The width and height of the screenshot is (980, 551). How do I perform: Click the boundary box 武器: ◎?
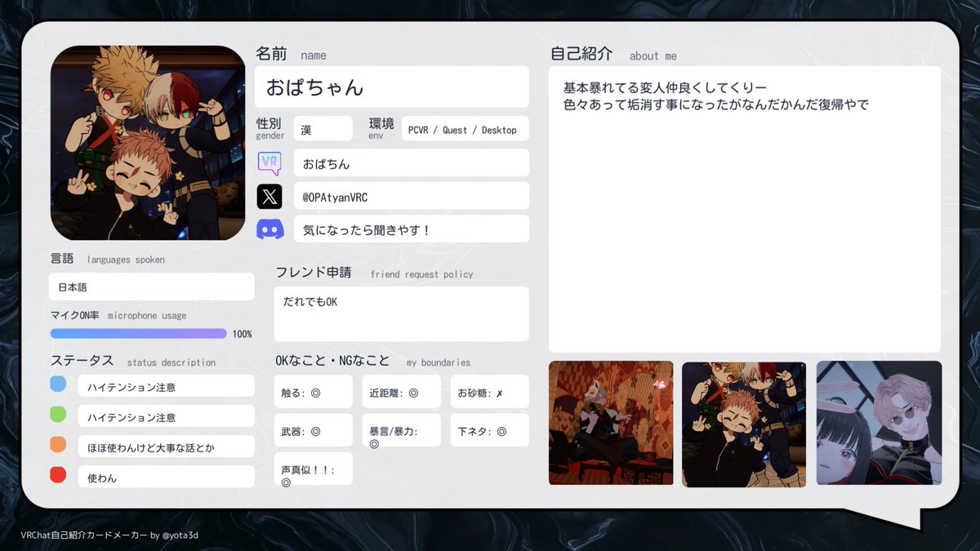tap(314, 430)
